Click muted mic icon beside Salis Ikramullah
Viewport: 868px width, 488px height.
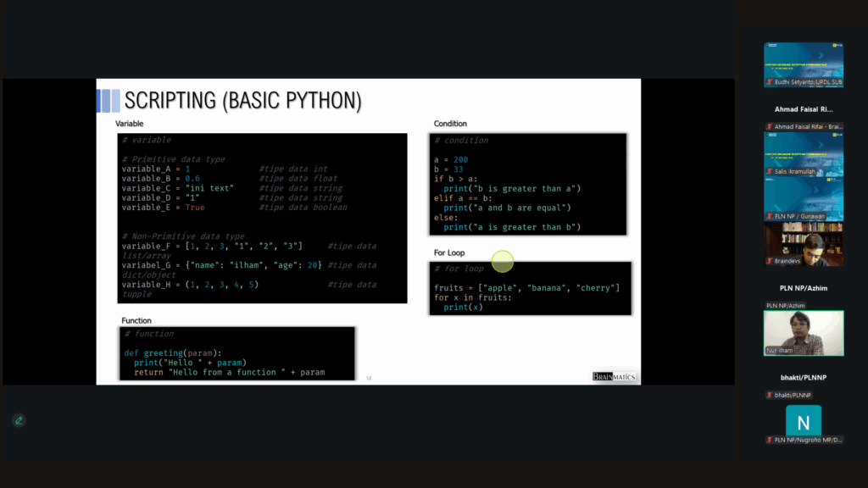769,172
